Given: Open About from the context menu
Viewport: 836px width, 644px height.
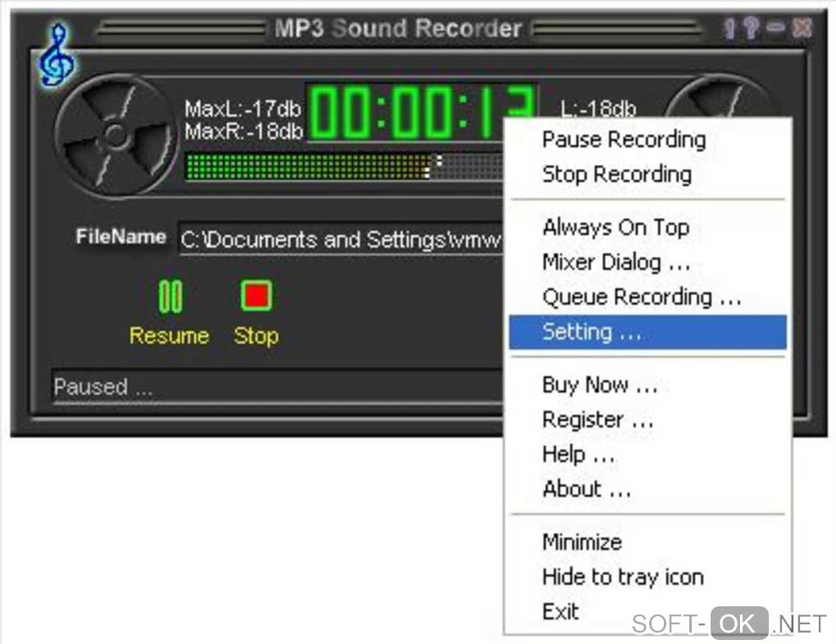Looking at the screenshot, I should (x=647, y=489).
